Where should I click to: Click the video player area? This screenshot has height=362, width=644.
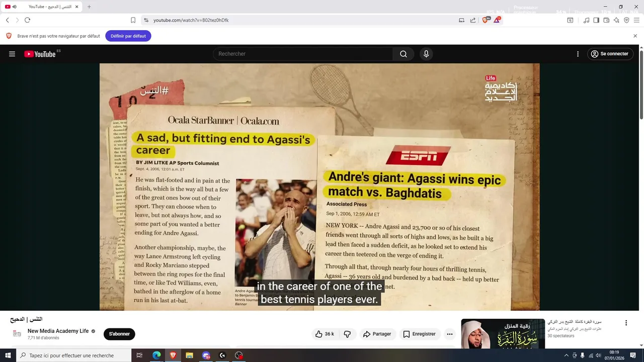pos(319,187)
